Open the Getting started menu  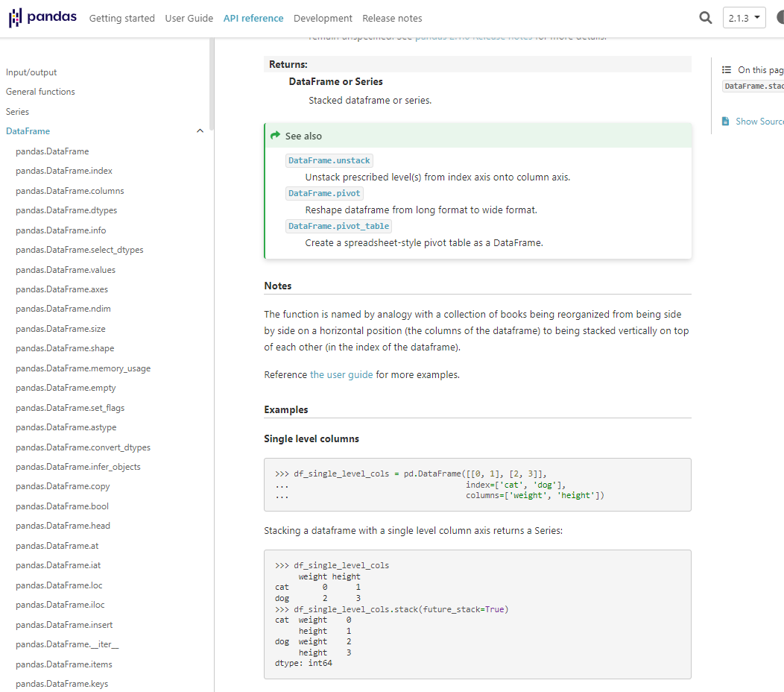coord(121,18)
